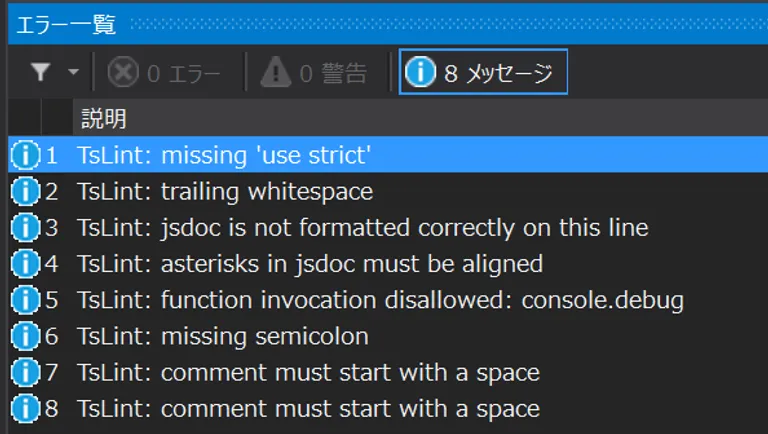Click the 説明 column header

point(103,119)
